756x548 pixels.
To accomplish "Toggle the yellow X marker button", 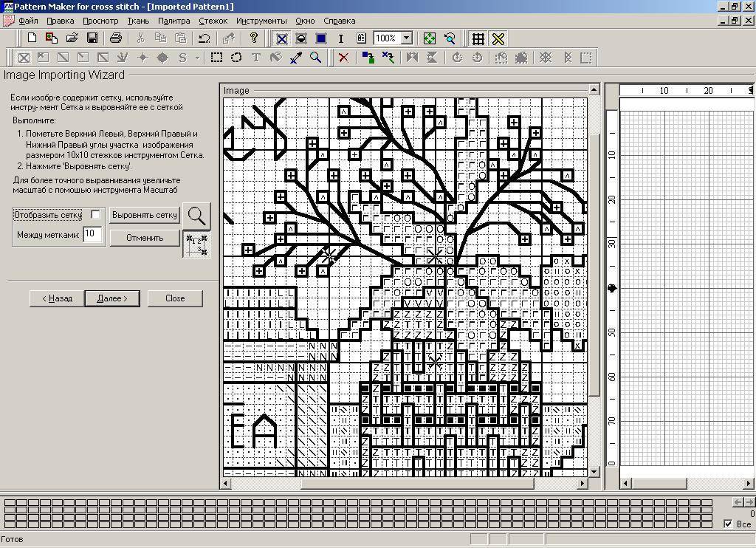I will tap(498, 38).
